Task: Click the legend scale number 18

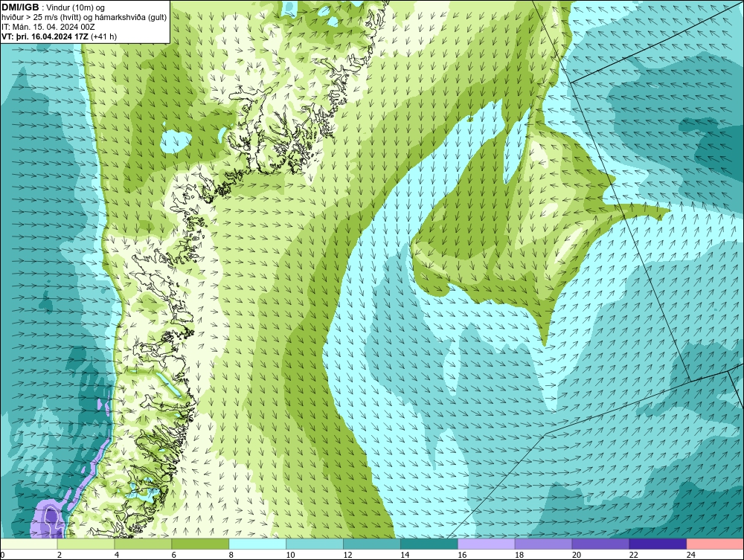Action: 519,555
